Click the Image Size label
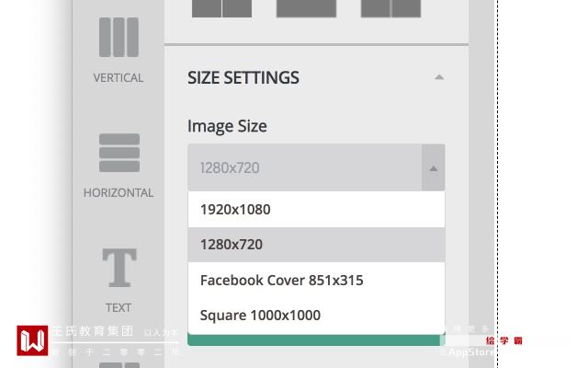This screenshot has height=368, width=588. 227,126
